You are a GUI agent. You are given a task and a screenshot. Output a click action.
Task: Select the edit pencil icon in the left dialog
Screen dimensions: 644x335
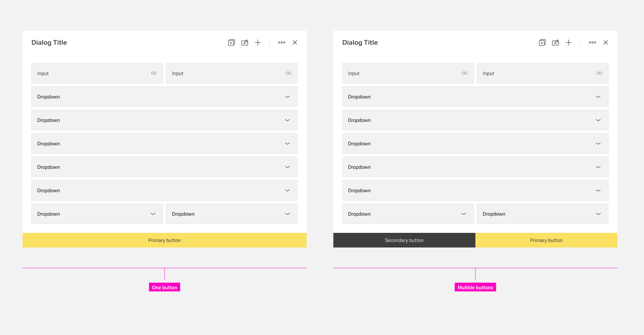coord(244,42)
